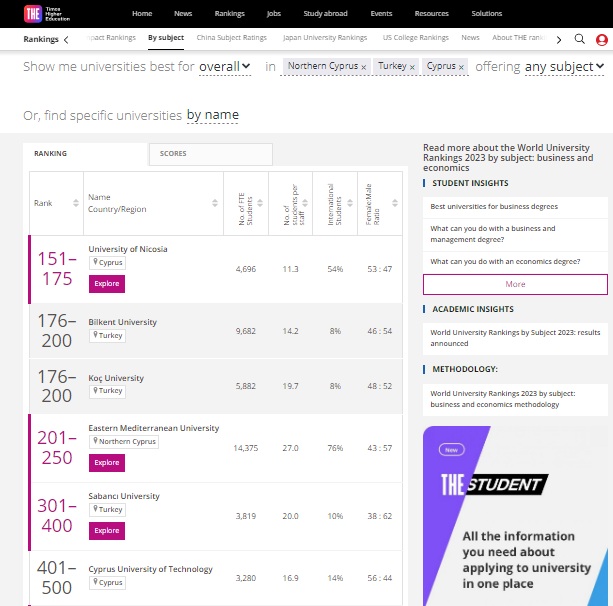This screenshot has height=606, width=613.
Task: Remove the Northern Cyprus filter tag
Action: 364,67
